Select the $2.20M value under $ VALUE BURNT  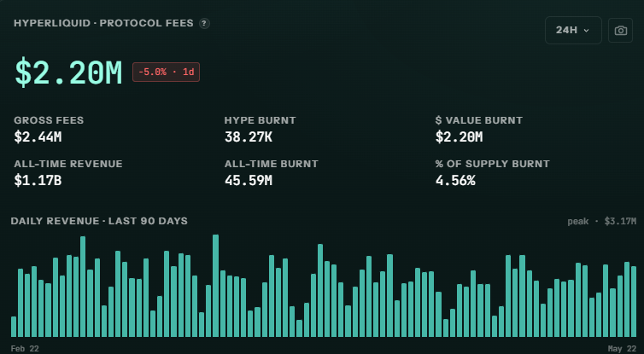coord(460,137)
